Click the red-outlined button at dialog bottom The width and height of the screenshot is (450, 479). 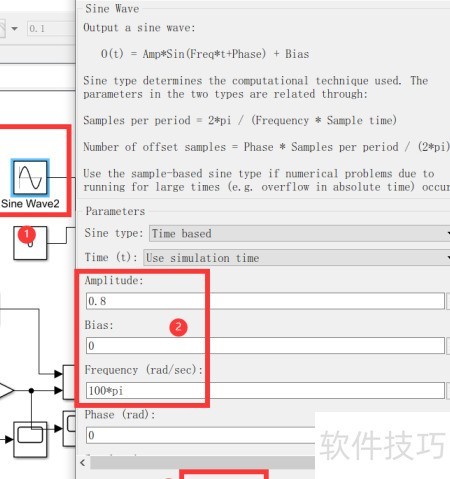[x=224, y=474]
